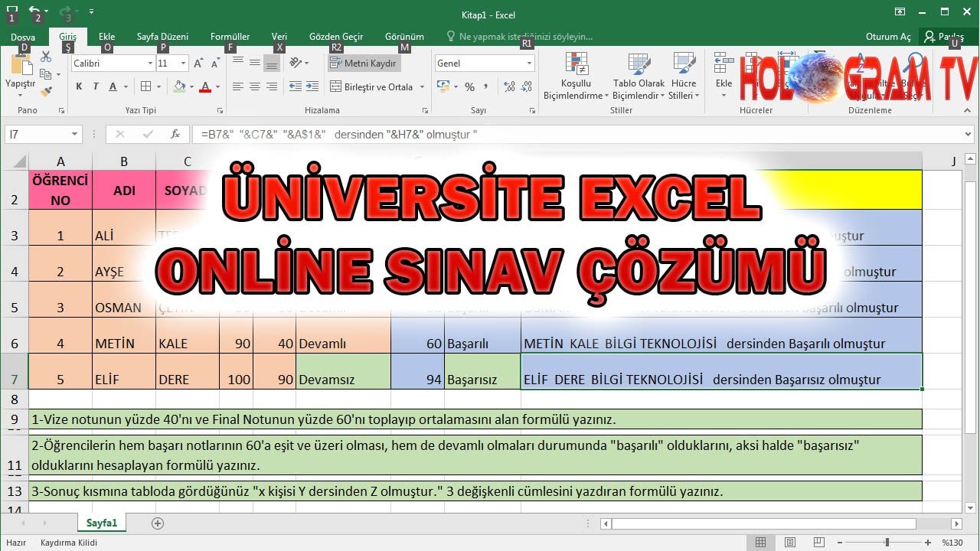
Task: Open Tablo Olarak Biçimlendir dropdown
Action: click(x=639, y=76)
